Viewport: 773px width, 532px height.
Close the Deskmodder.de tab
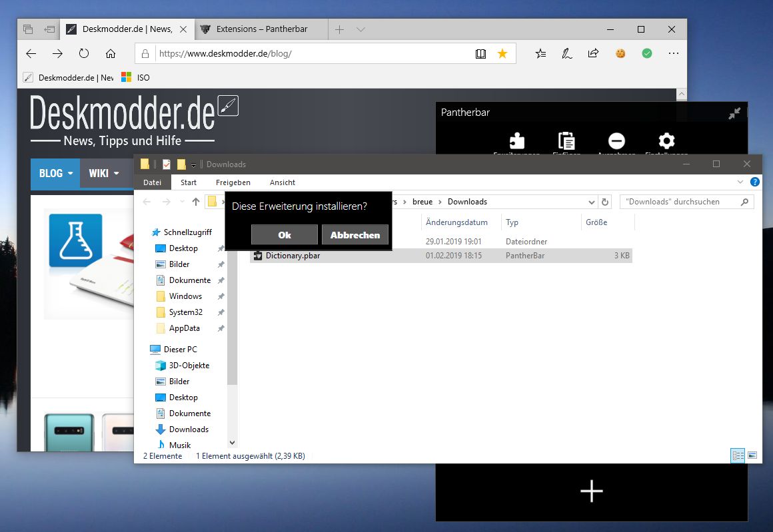tap(183, 29)
